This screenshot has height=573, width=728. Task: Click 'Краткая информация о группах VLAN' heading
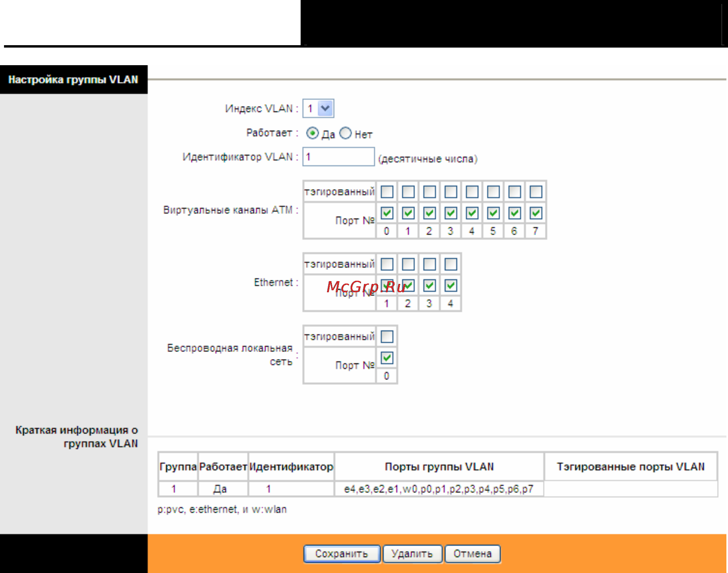click(x=77, y=437)
